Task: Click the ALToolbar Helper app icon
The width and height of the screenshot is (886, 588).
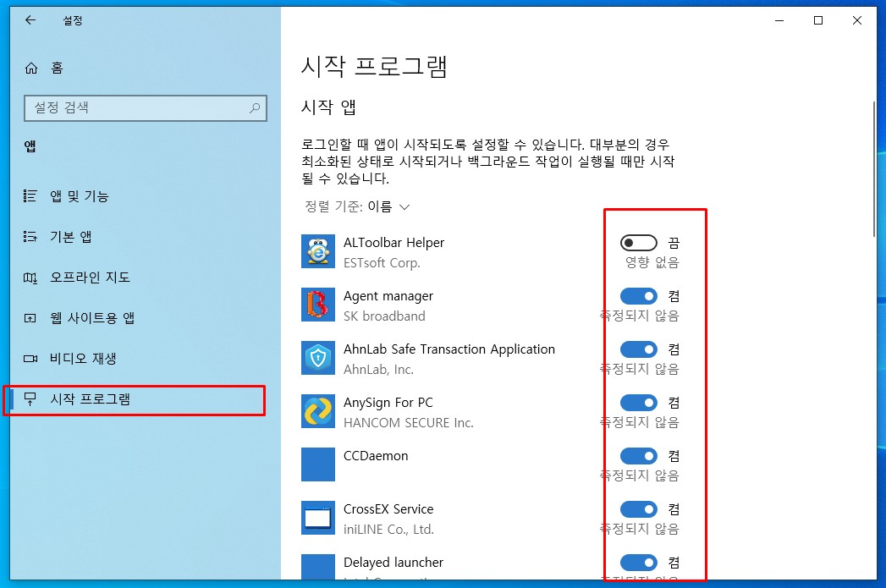Action: (x=318, y=251)
